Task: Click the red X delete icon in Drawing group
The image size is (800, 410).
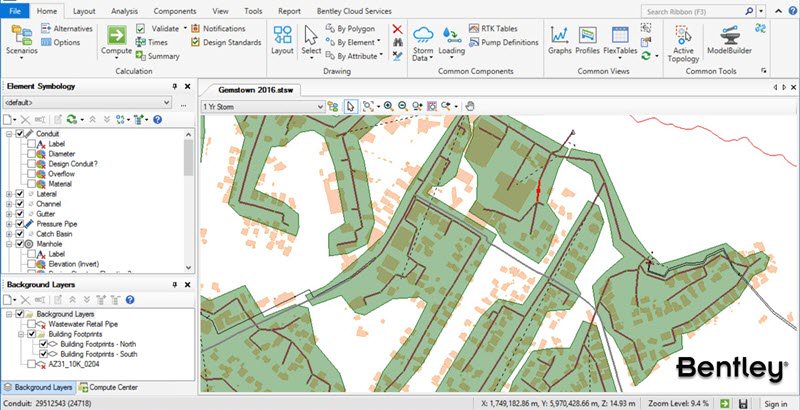Action: [x=397, y=29]
